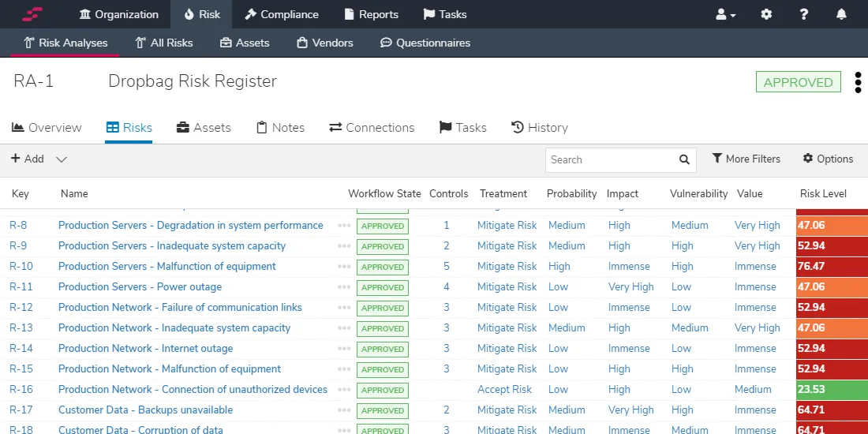Open the Reports menu

371,14
